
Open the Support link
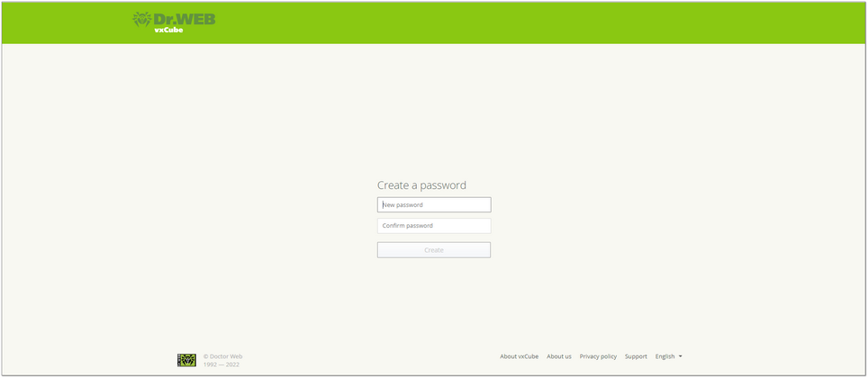point(636,356)
